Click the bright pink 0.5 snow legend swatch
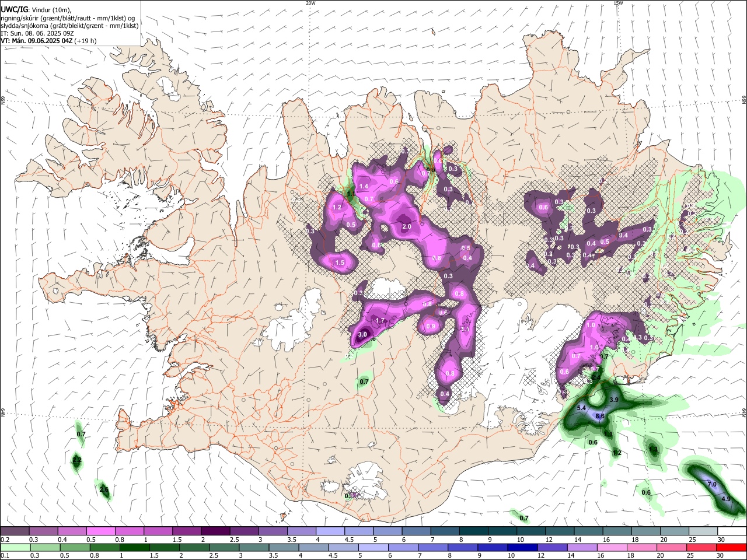 pyautogui.click(x=100, y=531)
